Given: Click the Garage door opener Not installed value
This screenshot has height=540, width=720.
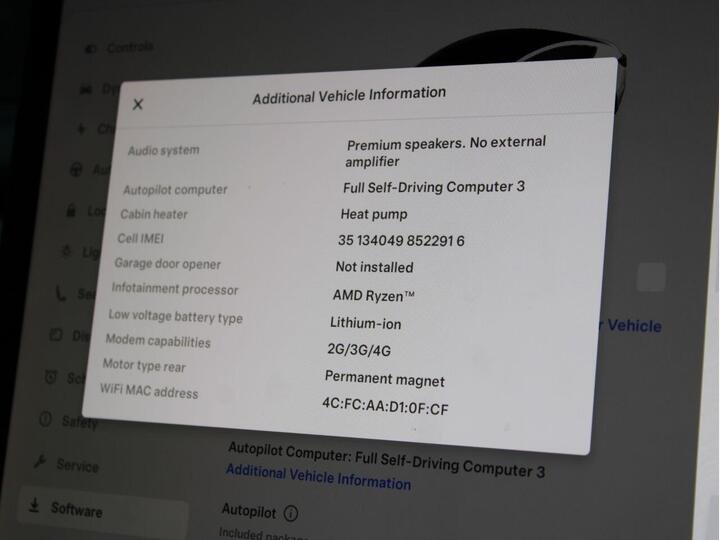Looking at the screenshot, I should tap(374, 267).
